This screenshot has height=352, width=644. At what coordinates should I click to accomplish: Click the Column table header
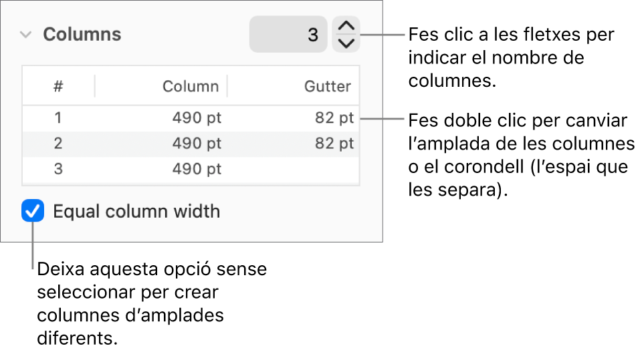click(x=191, y=86)
